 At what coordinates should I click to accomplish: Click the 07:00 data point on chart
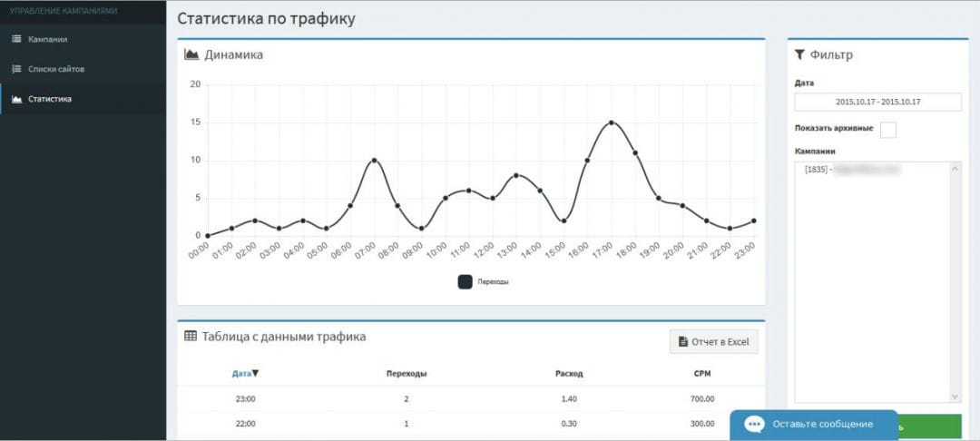(374, 161)
